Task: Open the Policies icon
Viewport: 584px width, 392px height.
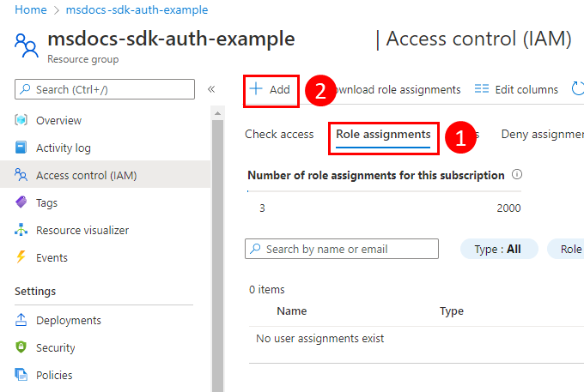Action: tap(21, 375)
